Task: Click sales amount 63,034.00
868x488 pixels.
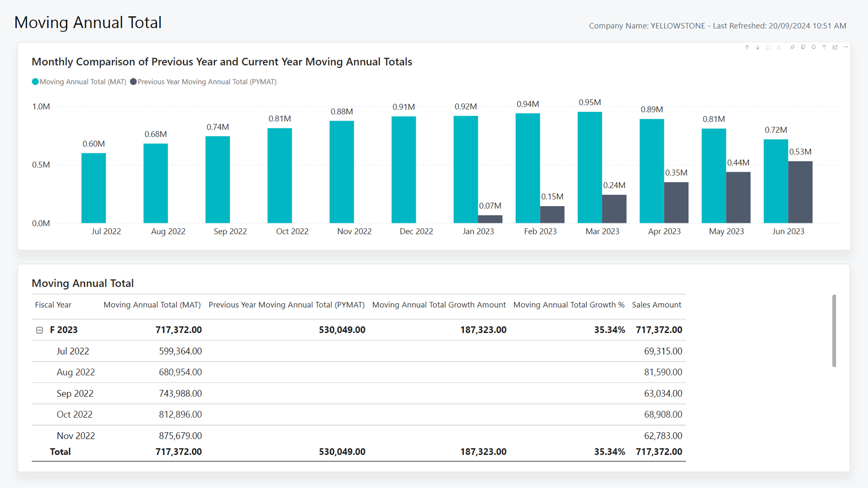Action: (663, 394)
